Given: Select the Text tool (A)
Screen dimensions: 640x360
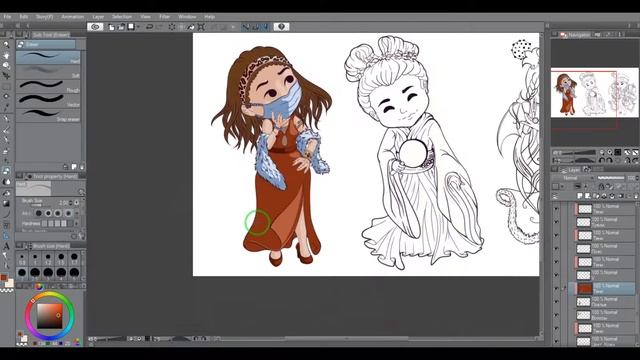Looking at the screenshot, I should 6,246.
